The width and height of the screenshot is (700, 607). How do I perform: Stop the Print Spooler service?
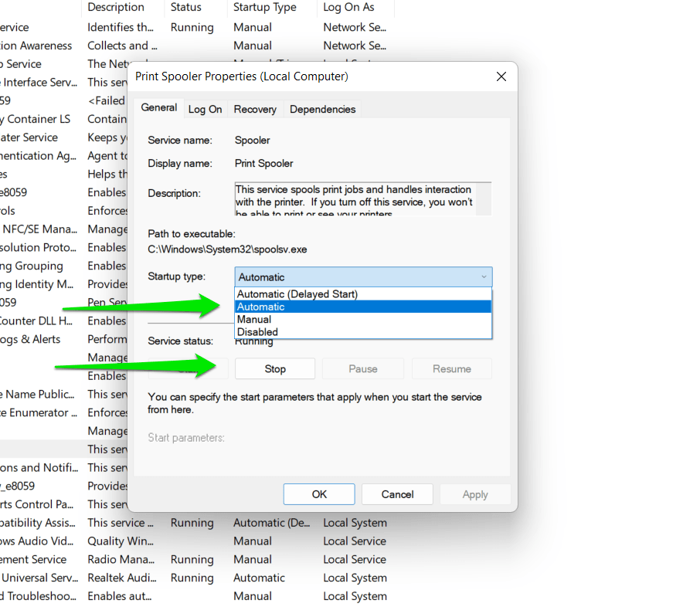click(x=275, y=368)
